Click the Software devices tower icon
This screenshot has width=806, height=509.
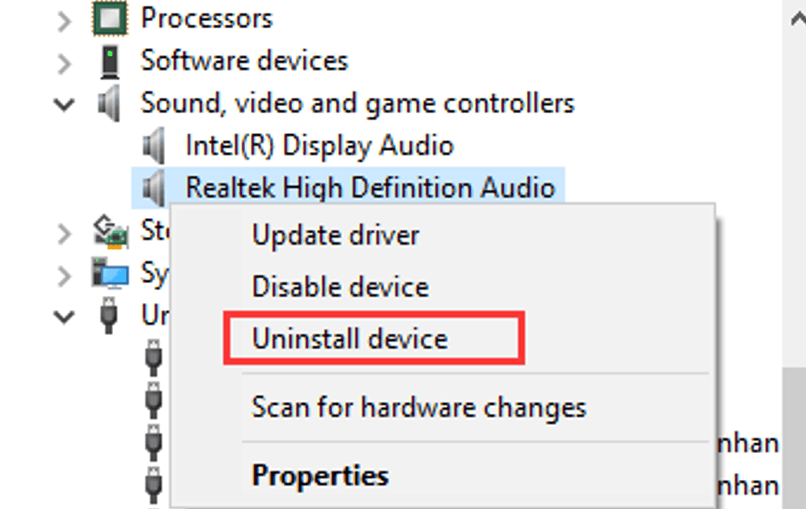tap(109, 62)
